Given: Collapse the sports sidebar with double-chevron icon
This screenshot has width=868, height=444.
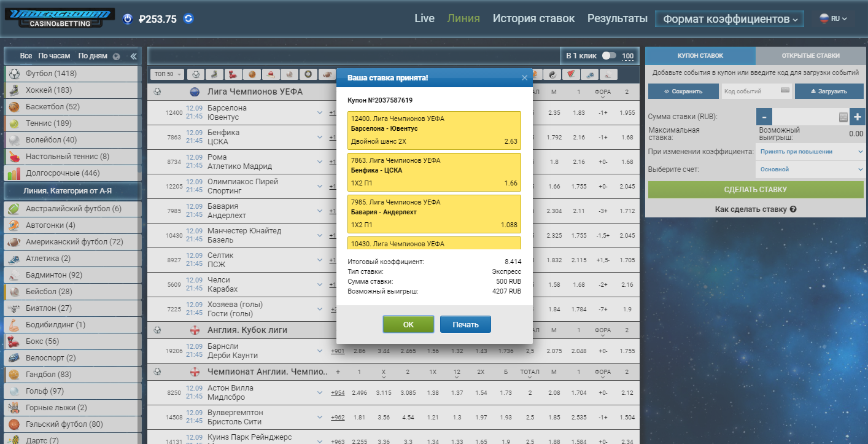Looking at the screenshot, I should pyautogui.click(x=133, y=56).
